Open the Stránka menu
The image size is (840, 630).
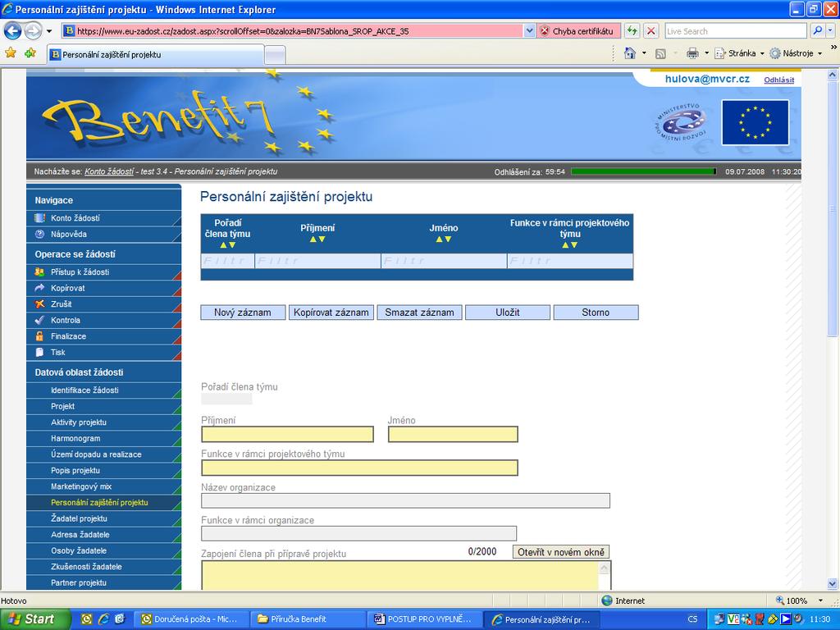(739, 53)
